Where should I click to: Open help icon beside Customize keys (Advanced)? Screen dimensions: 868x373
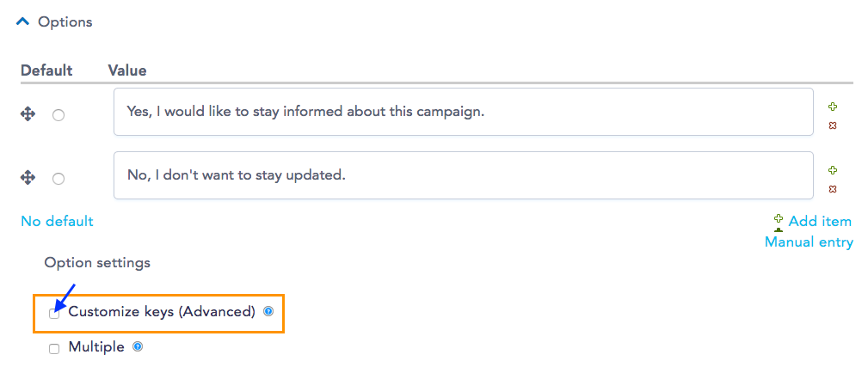[x=268, y=312]
